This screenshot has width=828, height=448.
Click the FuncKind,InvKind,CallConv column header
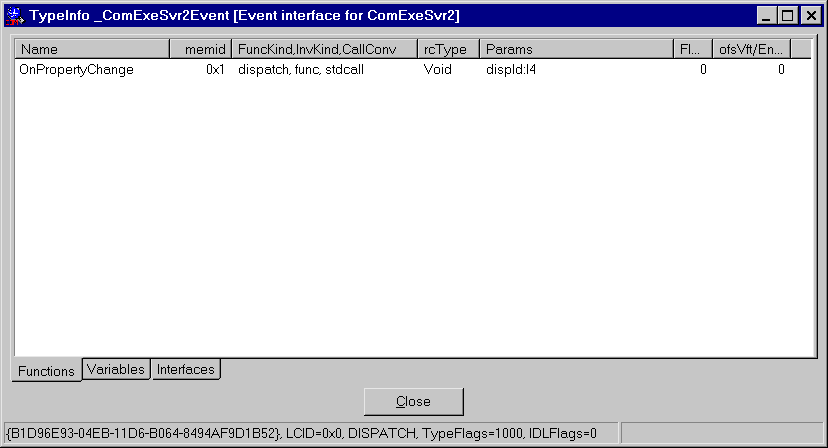[325, 49]
